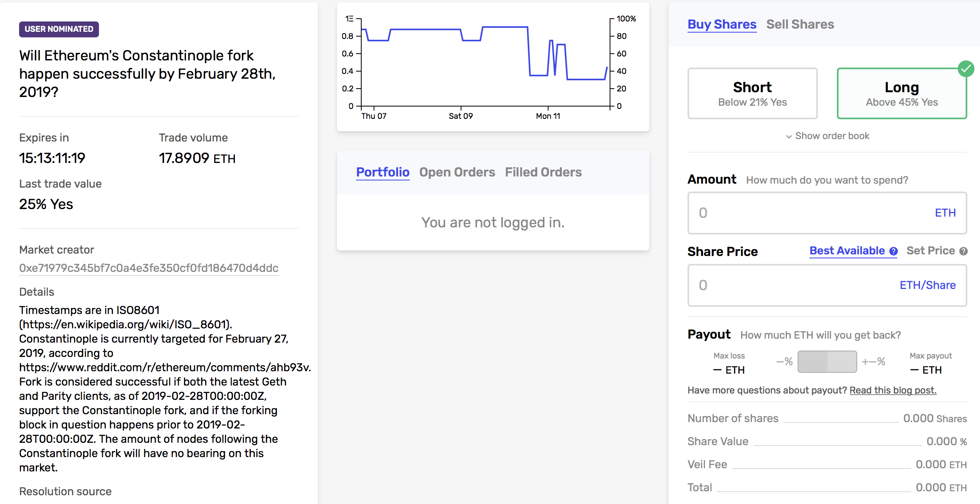Click the Number of shares 0.000 value
The height and width of the screenshot is (504, 980).
click(935, 418)
